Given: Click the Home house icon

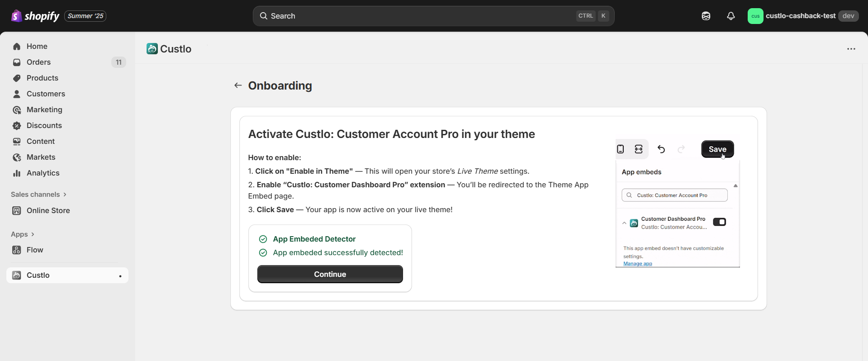Looking at the screenshot, I should [x=17, y=46].
